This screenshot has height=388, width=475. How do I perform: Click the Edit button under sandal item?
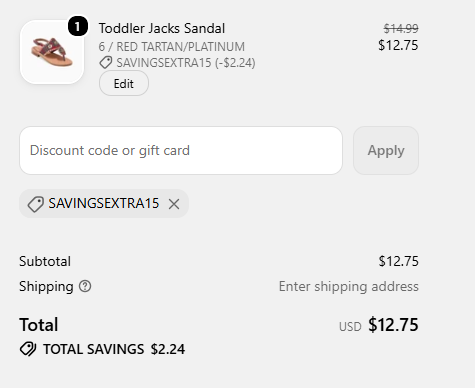(x=124, y=83)
